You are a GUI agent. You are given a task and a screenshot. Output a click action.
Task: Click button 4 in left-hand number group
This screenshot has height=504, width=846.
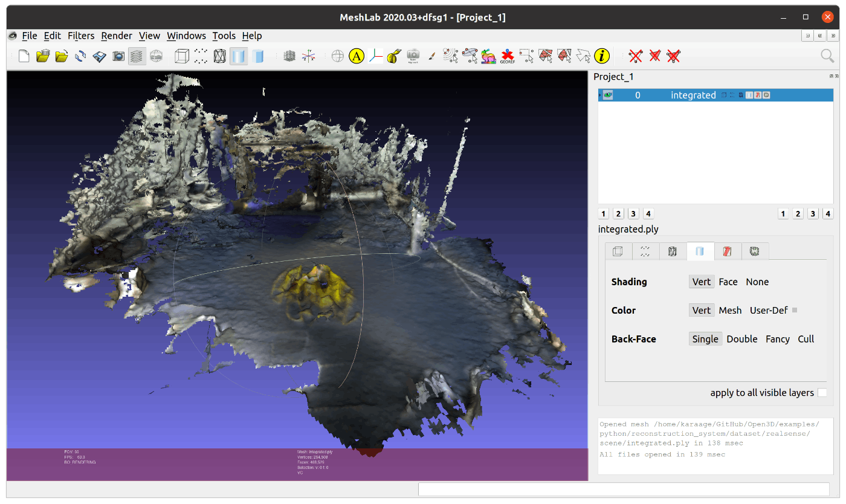pos(648,213)
